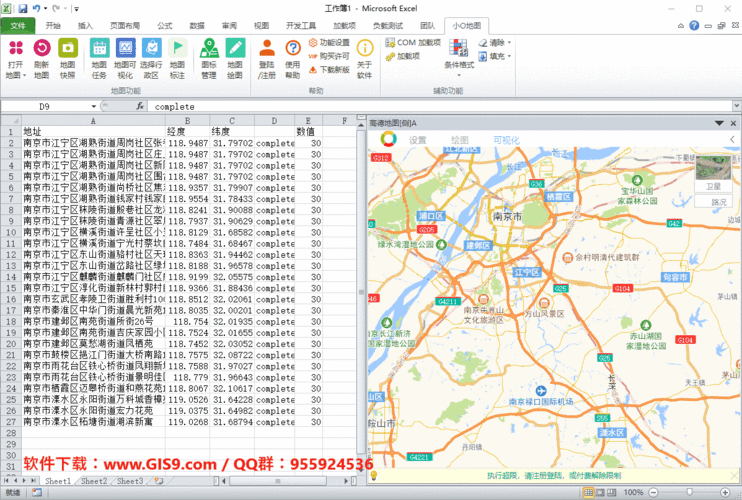Open the 加载项 add-ins gear item
Screen dimensions: 742x500
coord(403,56)
